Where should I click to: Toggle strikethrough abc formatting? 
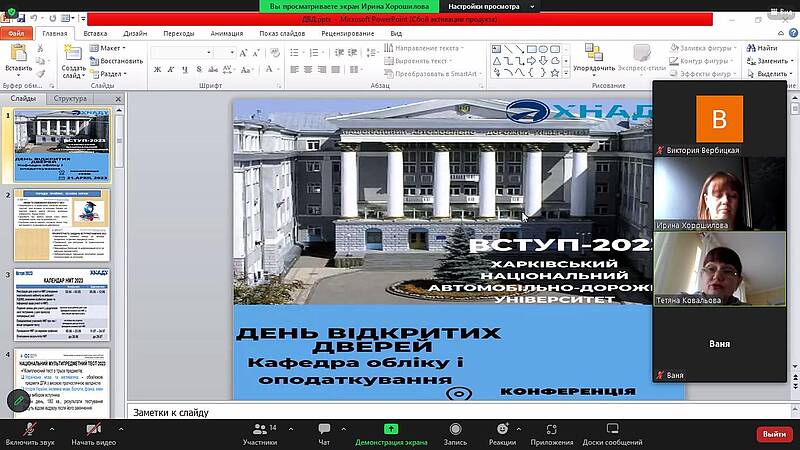tap(212, 69)
